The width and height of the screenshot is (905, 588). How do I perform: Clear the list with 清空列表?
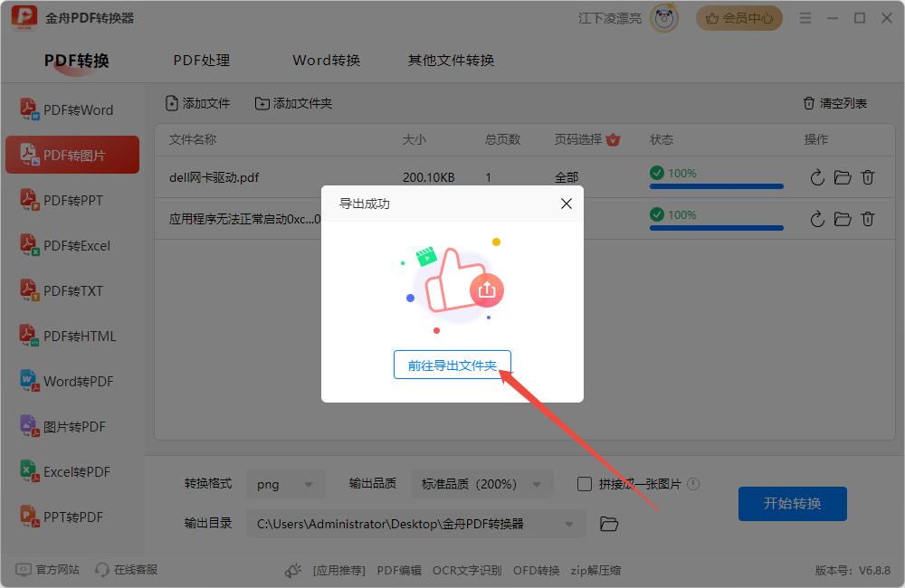(835, 103)
